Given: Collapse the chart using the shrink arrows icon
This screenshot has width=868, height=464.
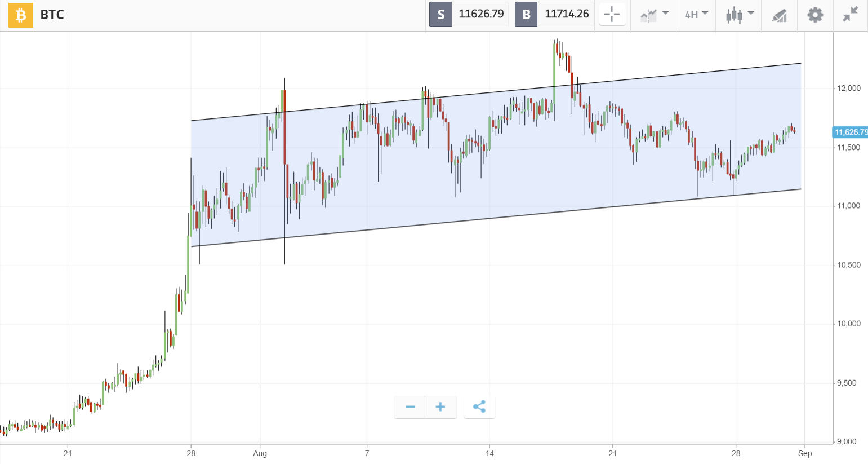Looking at the screenshot, I should [x=851, y=15].
